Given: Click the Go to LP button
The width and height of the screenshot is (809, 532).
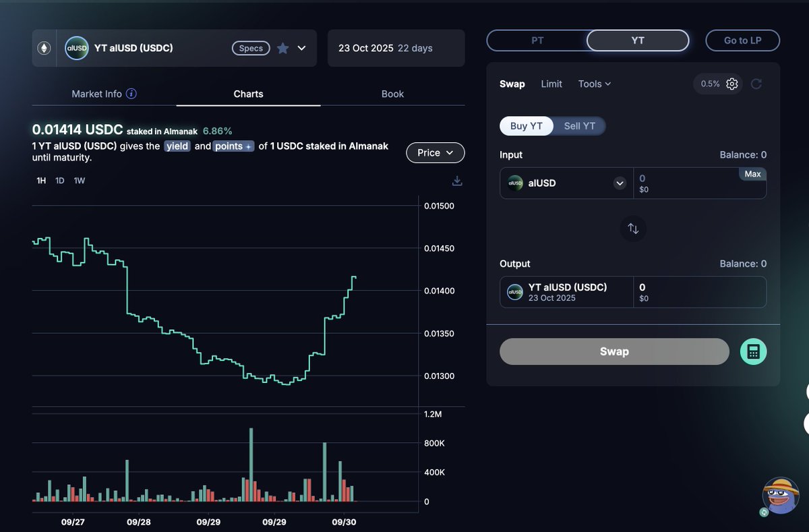Looking at the screenshot, I should click(x=742, y=40).
